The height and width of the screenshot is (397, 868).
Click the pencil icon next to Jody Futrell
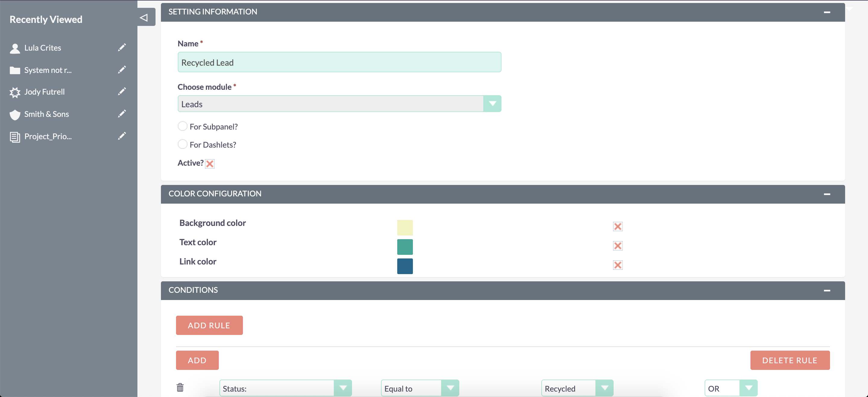[122, 91]
